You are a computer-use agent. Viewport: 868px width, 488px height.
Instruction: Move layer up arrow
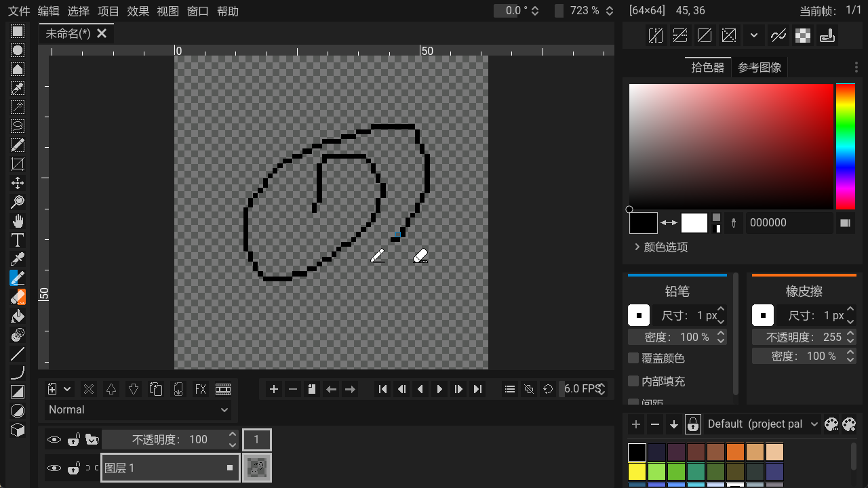[x=111, y=389]
